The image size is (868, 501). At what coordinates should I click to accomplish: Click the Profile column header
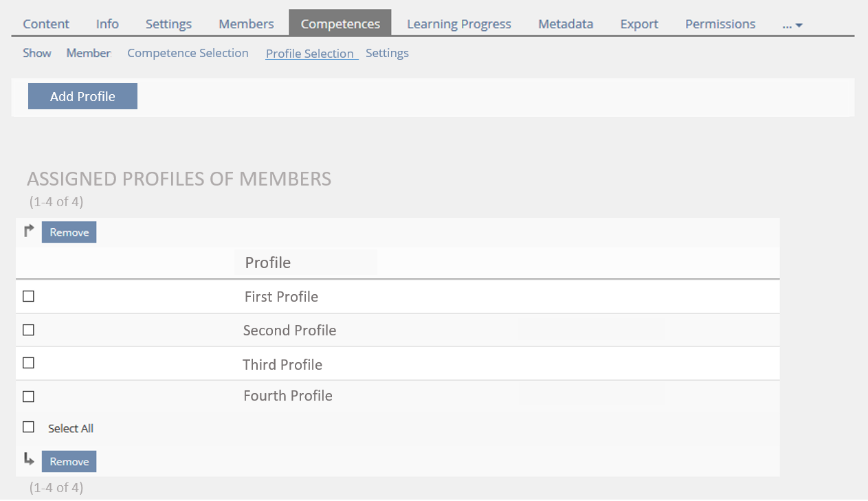[268, 263]
